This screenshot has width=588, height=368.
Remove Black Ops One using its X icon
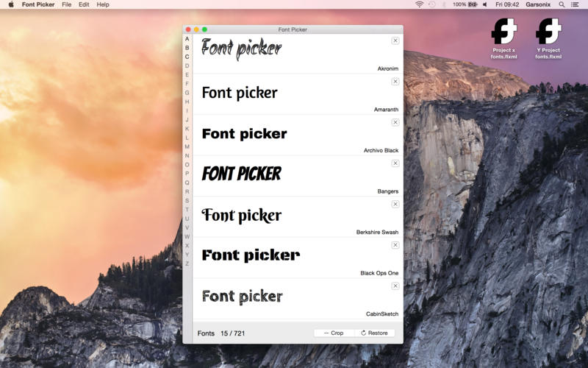tap(395, 245)
